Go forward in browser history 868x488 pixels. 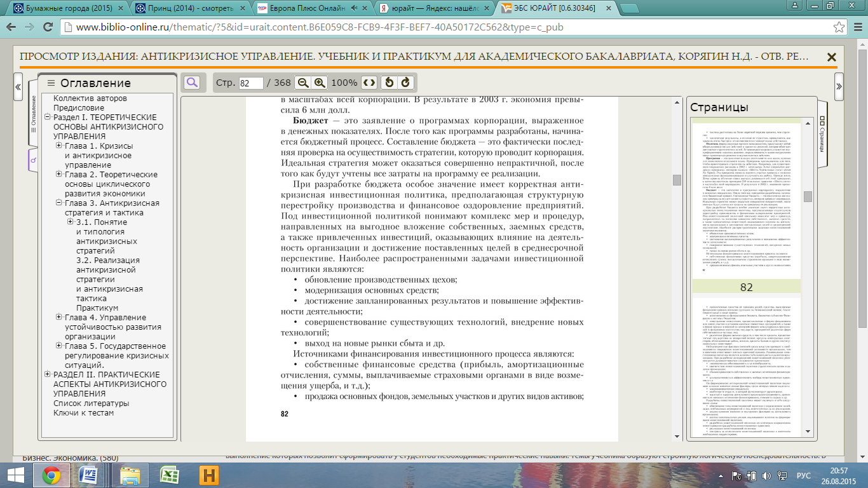[30, 28]
